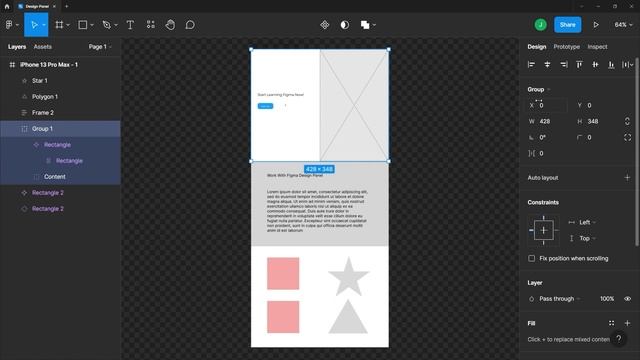Open the Page 1 dropdown
The width and height of the screenshot is (640, 360).
click(x=100, y=47)
